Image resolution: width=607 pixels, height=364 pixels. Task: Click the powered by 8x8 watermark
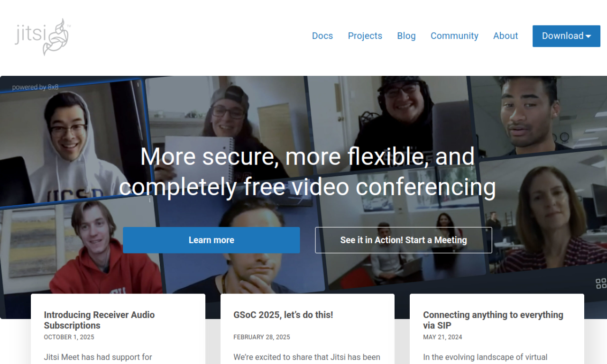coord(35,87)
